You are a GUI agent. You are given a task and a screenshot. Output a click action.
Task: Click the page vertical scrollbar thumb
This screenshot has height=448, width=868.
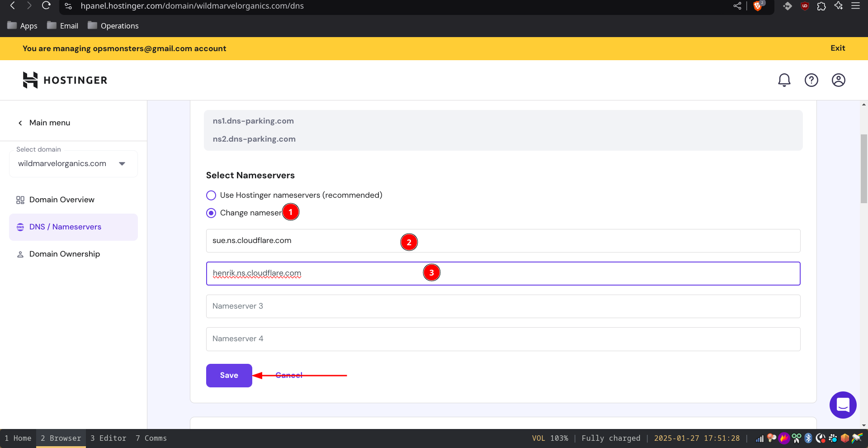863,168
